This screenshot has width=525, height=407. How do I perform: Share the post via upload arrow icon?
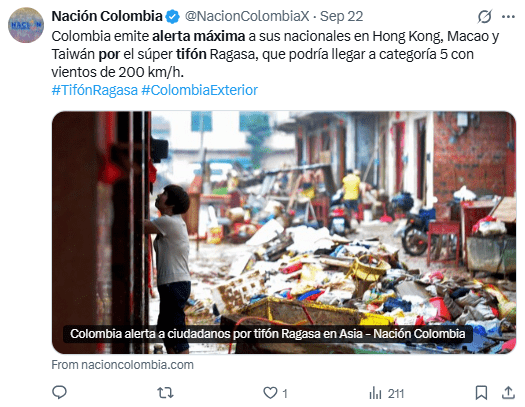tap(508, 393)
